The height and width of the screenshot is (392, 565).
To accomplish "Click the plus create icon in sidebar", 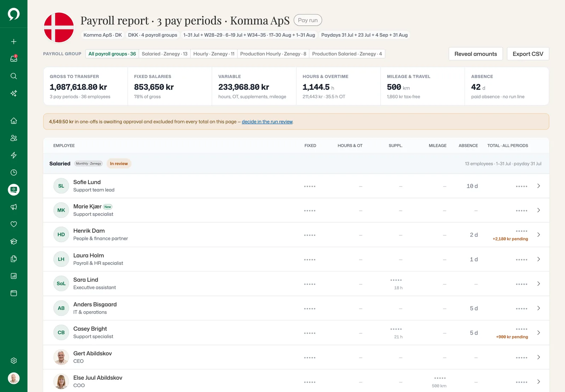I will pyautogui.click(x=14, y=42).
